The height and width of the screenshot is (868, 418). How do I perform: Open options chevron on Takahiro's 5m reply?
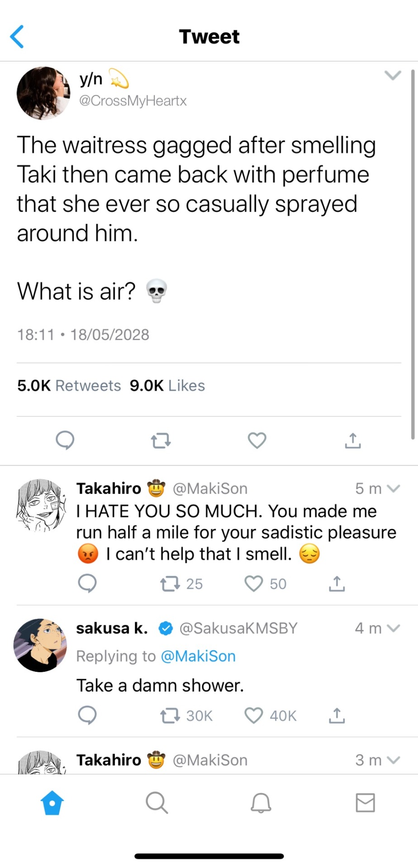pos(394,488)
